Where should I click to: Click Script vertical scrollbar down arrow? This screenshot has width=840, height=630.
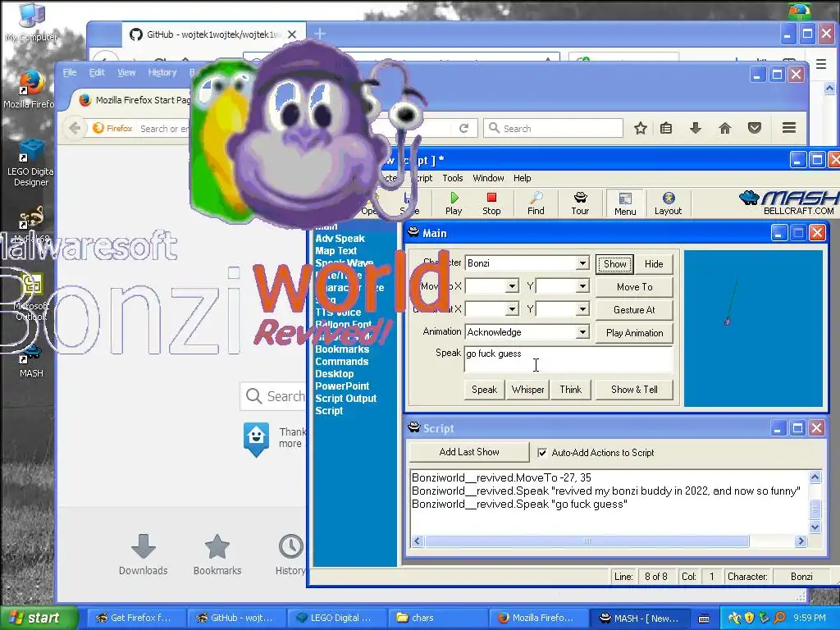coord(815,527)
